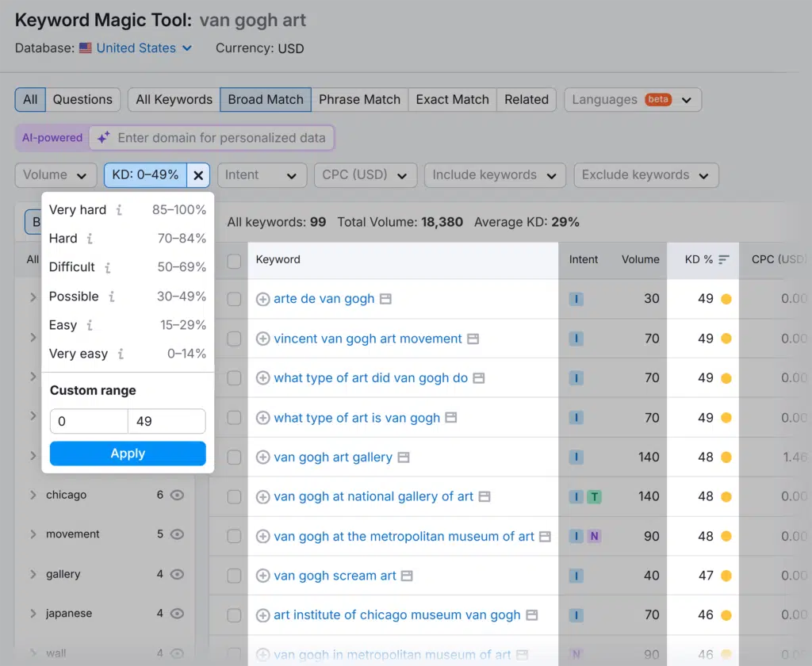
Task: Click info icon beside 'Possible' difficulty
Action: click(112, 297)
